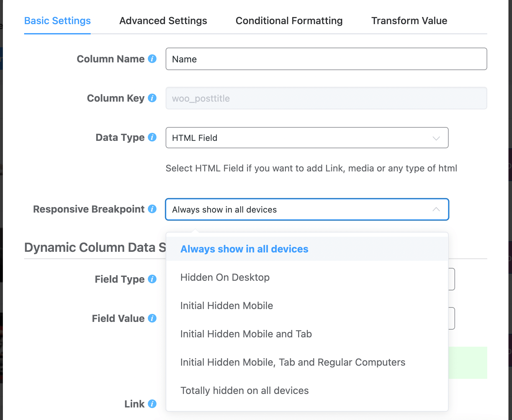The image size is (512, 420).
Task: Click the Field Type info icon
Action: tap(152, 279)
